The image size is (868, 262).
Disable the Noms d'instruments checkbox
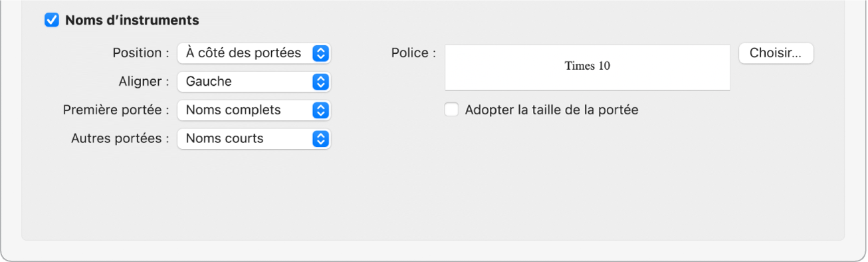pyautogui.click(x=52, y=21)
